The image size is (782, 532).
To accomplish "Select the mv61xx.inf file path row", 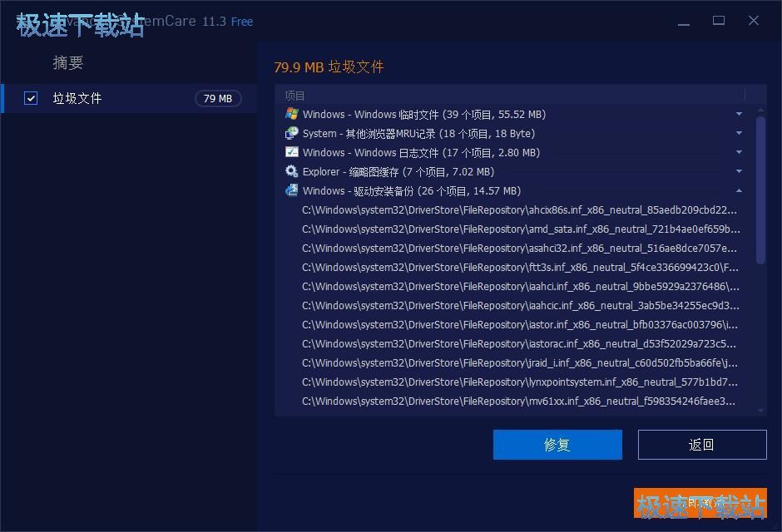I will 518,401.
